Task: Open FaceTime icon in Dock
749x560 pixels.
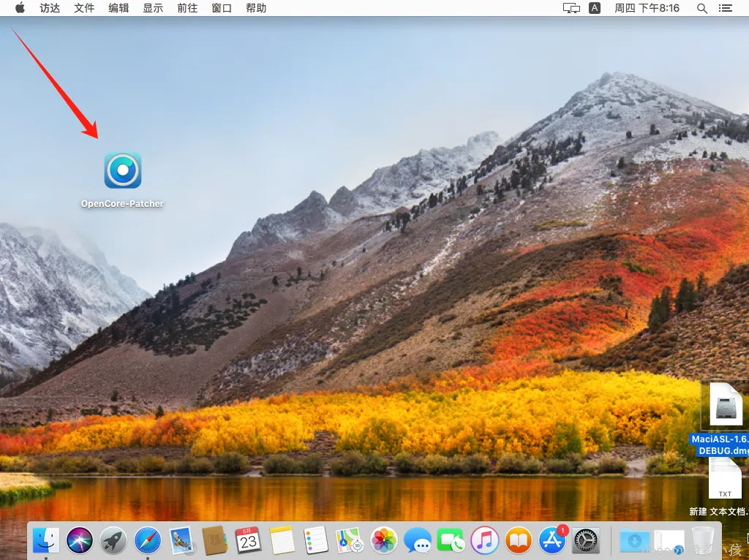Action: coord(451,541)
